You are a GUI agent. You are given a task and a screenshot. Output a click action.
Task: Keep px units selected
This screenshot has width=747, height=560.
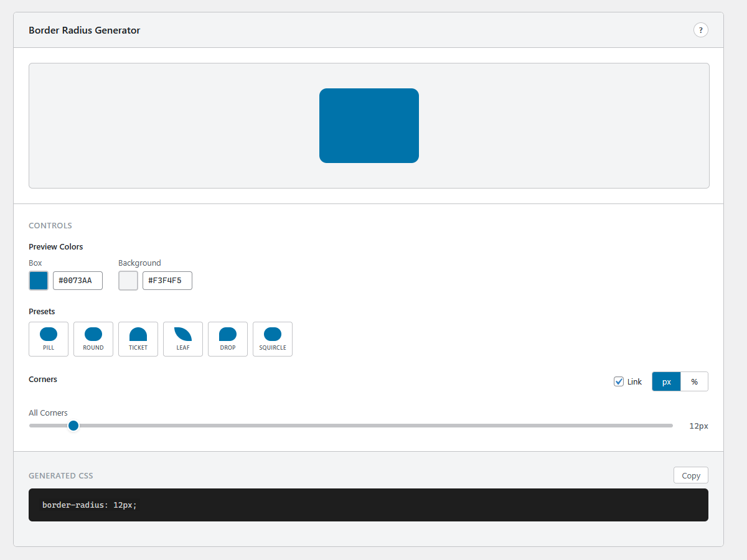[x=666, y=381]
